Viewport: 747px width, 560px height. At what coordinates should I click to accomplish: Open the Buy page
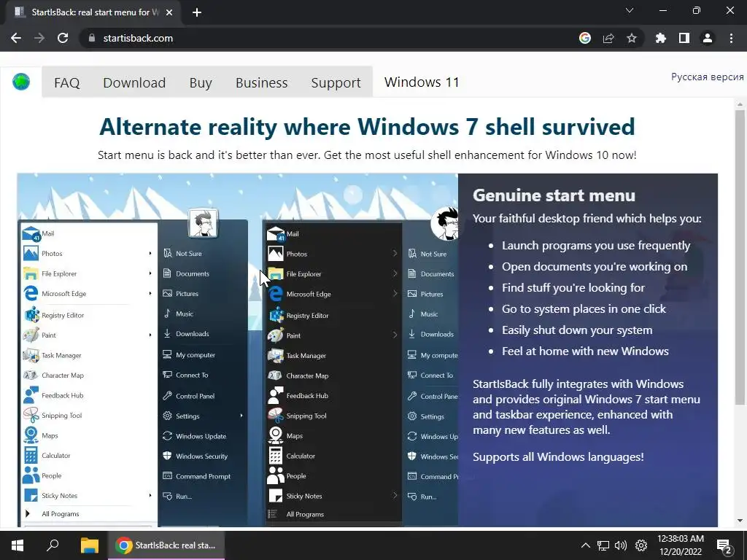point(201,83)
